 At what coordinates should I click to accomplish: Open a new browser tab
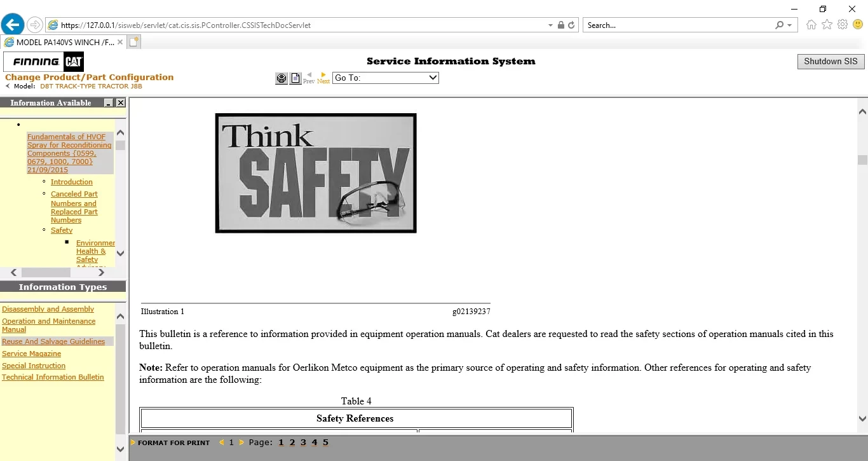[x=133, y=43]
